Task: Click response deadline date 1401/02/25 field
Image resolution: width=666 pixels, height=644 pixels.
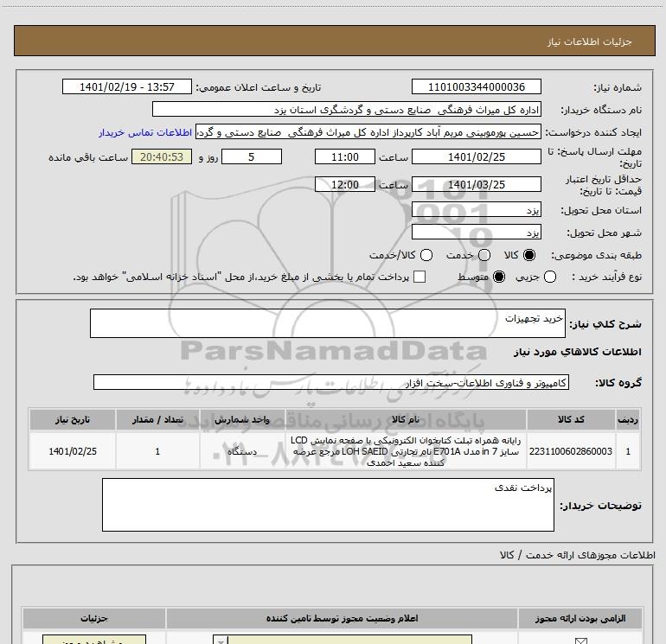Action: coord(476,156)
